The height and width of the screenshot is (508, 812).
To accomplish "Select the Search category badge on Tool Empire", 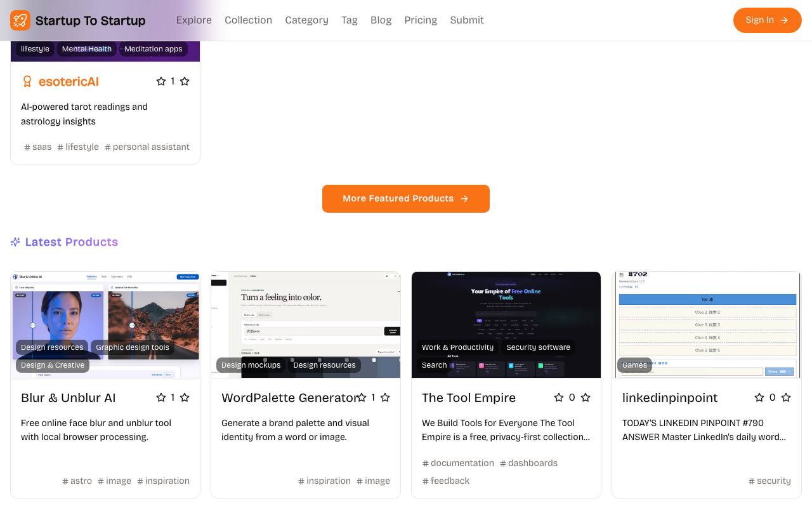I will tap(435, 365).
